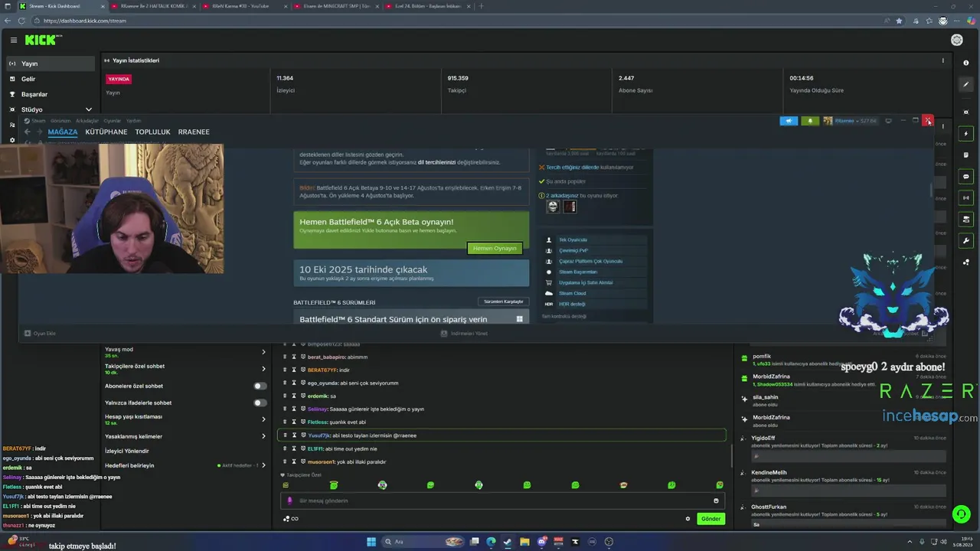980x551 pixels.
Task: Expand Takipçilere özel sohbet setting
Action: [263, 369]
